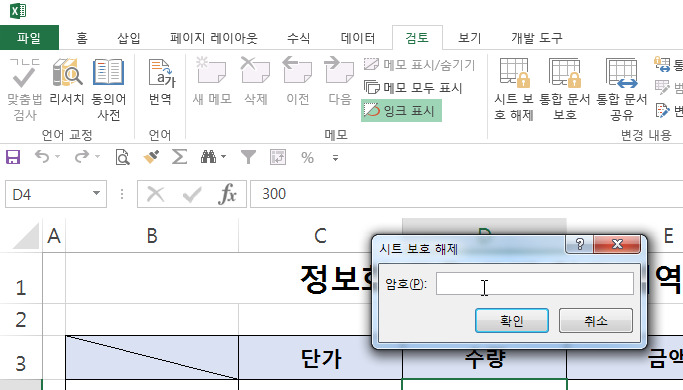Viewport: 683px width, 390px height.
Task: Open the 수식 ribbon tab
Action: click(x=298, y=38)
